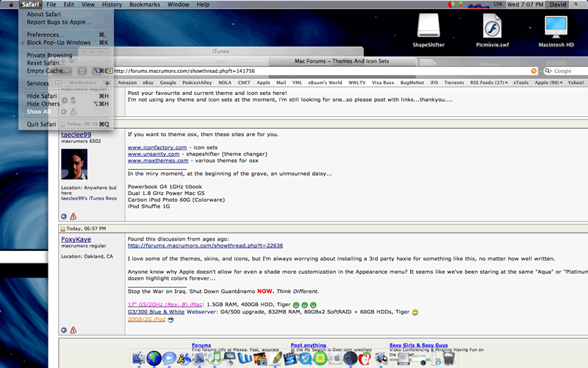Open Finder from the dock

click(139, 358)
